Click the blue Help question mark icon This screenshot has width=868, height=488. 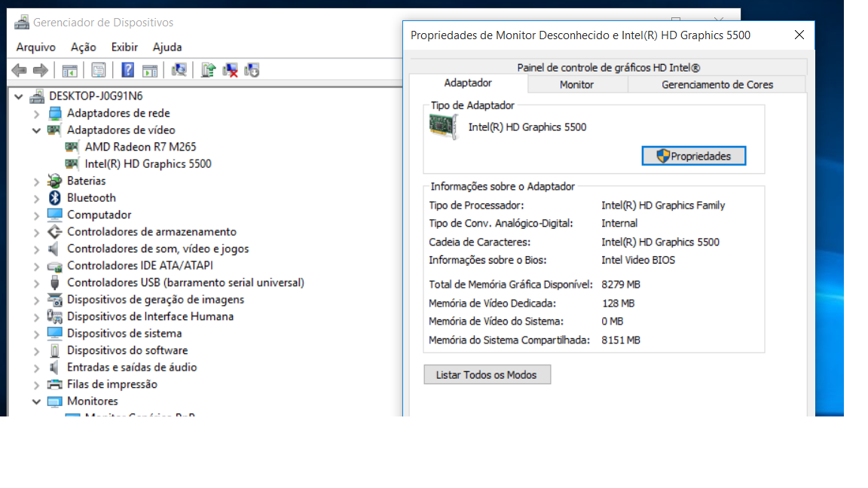click(x=128, y=70)
